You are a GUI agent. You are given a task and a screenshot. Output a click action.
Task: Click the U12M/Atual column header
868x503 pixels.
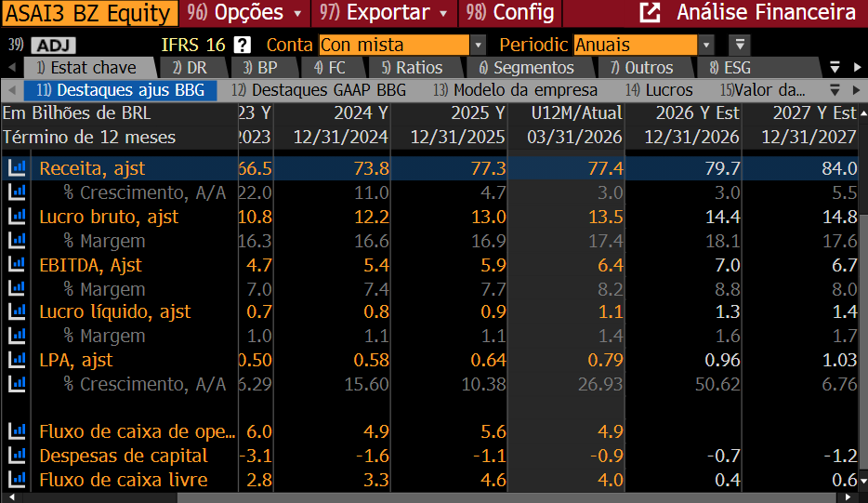pyautogui.click(x=576, y=113)
